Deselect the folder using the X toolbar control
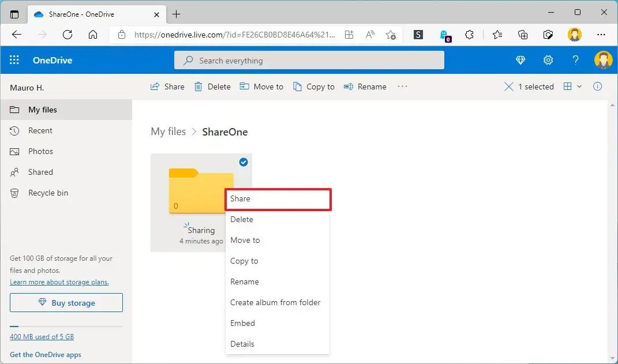 click(x=508, y=87)
